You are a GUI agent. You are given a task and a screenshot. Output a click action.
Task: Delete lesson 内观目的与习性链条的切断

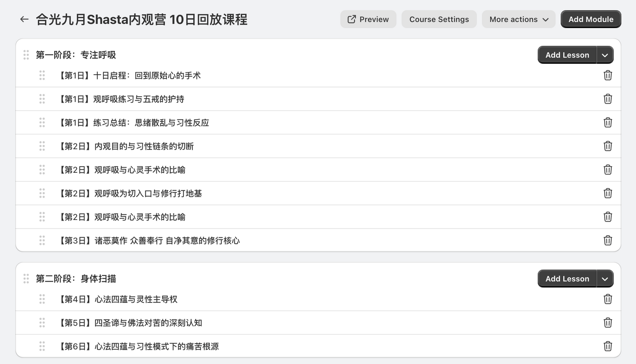coord(608,146)
